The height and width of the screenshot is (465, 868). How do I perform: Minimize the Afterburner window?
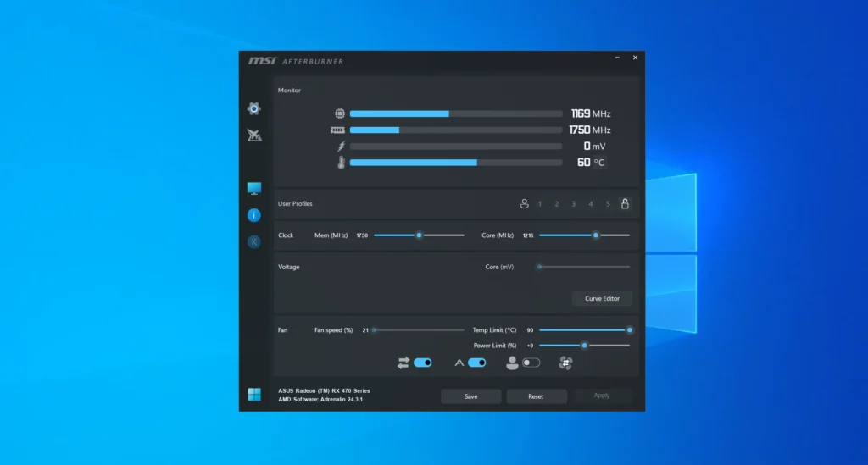[x=617, y=58]
